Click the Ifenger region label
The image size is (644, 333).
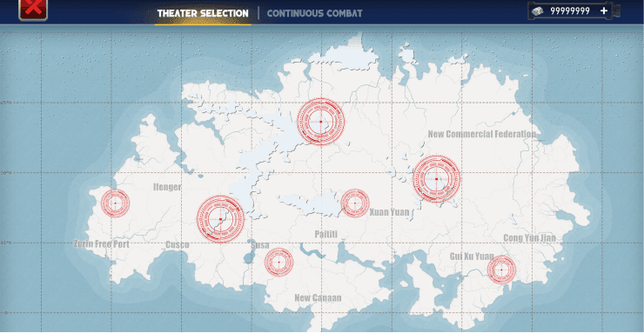pos(167,188)
